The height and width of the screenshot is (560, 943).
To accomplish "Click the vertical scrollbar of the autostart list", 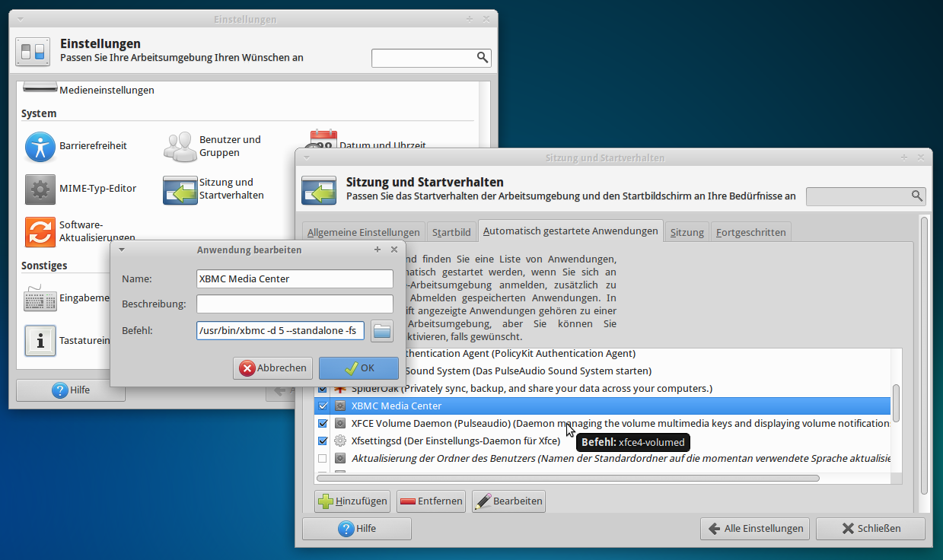I will pyautogui.click(x=897, y=403).
